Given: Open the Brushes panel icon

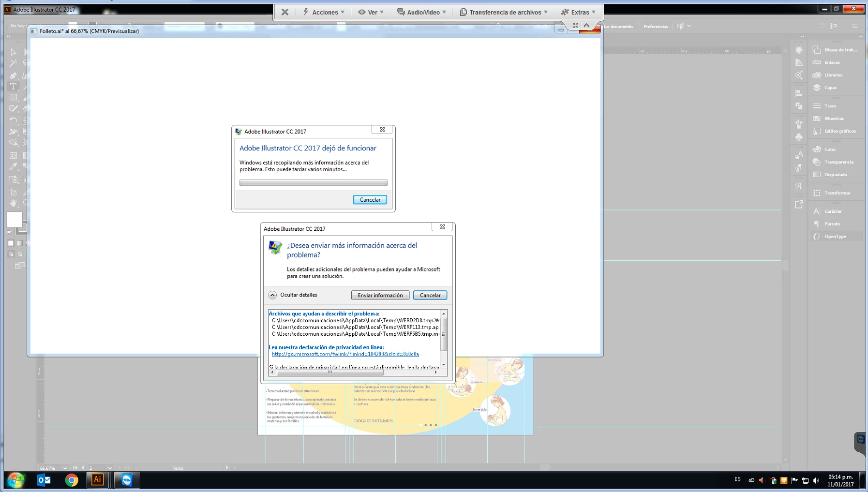Looking at the screenshot, I should click(x=799, y=124).
